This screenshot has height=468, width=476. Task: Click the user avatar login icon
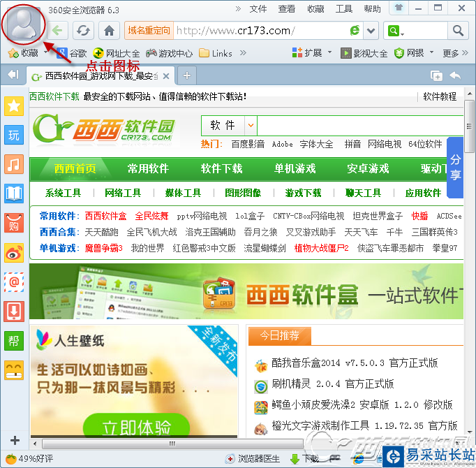point(23,24)
